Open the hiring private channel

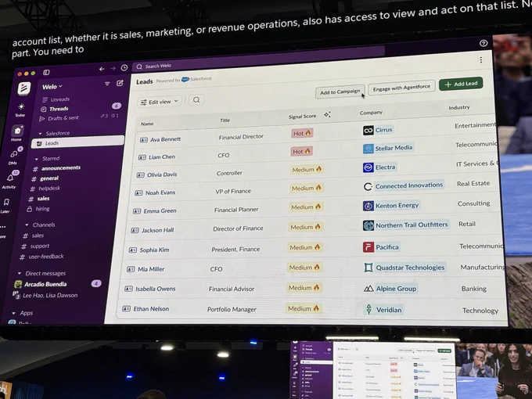[x=38, y=209]
